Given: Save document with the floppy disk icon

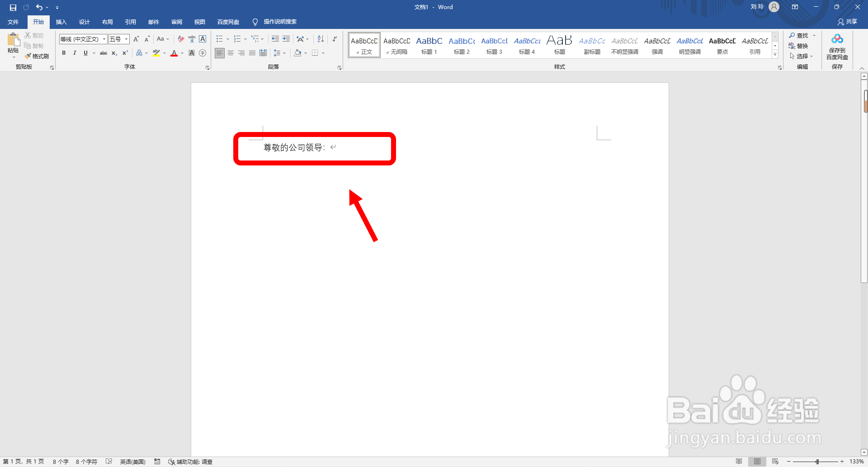Looking at the screenshot, I should pos(13,7).
